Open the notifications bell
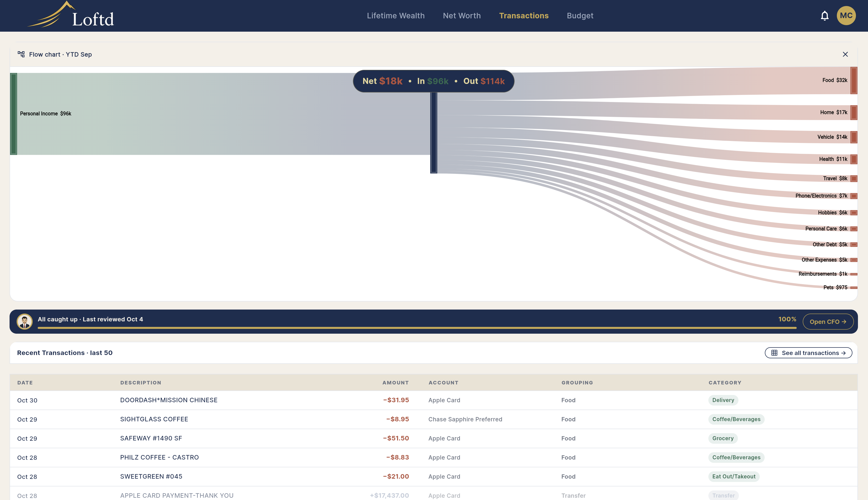This screenshot has width=868, height=500. (825, 16)
